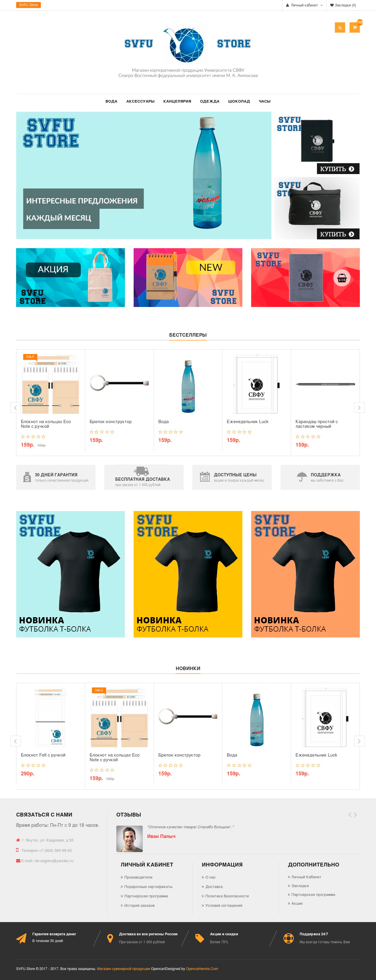This screenshot has width=376, height=980.
Task: Open the yellow НОВИНКА t-shirt banner
Action: (x=188, y=574)
